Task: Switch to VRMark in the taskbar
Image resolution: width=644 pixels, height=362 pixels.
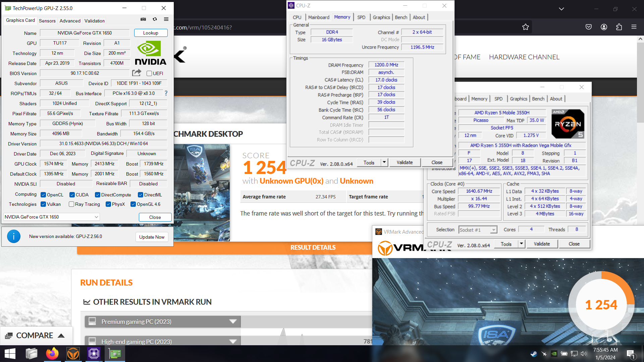Action: pyautogui.click(x=73, y=354)
